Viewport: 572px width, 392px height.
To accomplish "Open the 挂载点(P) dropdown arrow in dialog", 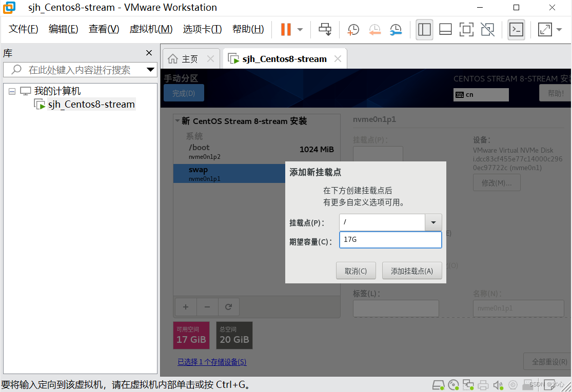I will pos(433,222).
